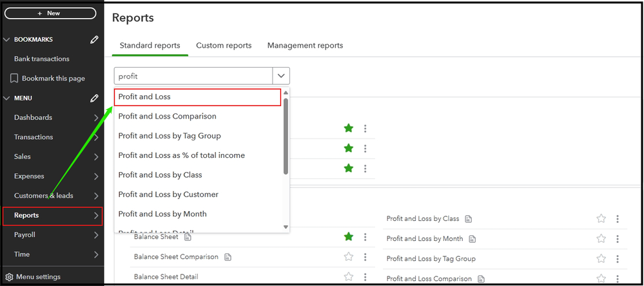
Task: Select Profit and Loss from the search results
Action: (197, 97)
